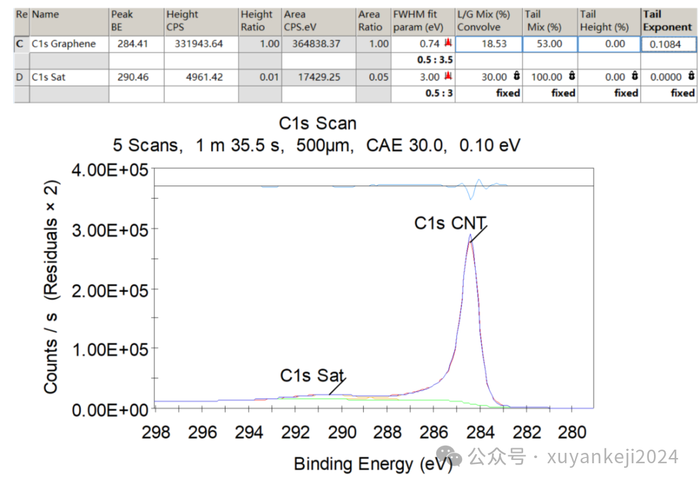
Task: Click the Tail Exponent column header
Action: [x=668, y=21]
